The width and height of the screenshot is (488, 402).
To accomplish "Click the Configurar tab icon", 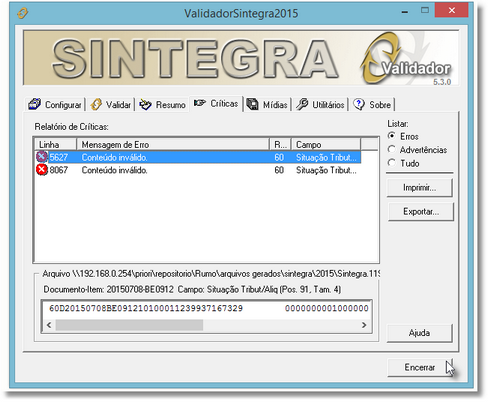I will click(x=34, y=104).
